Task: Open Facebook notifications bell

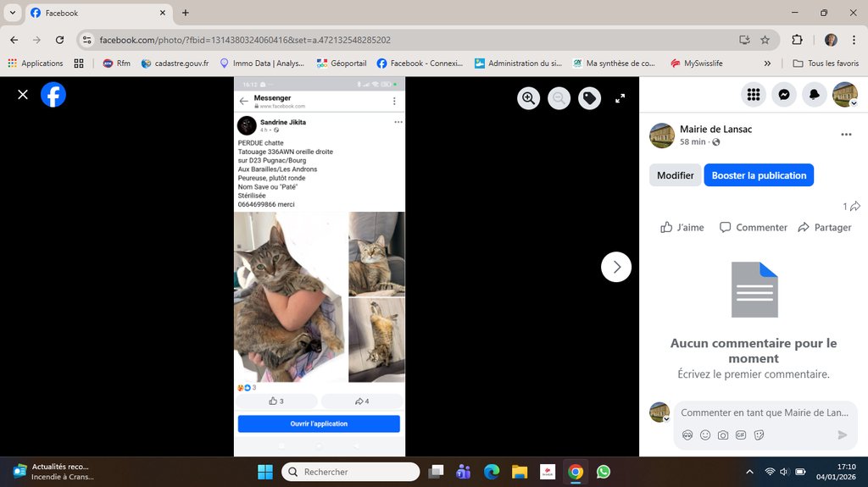Action: 815,95
